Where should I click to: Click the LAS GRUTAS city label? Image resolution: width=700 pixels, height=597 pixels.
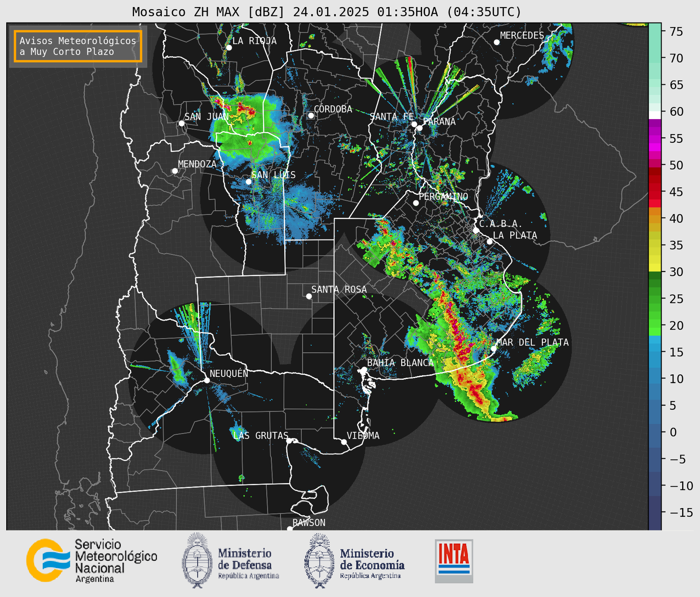click(261, 436)
